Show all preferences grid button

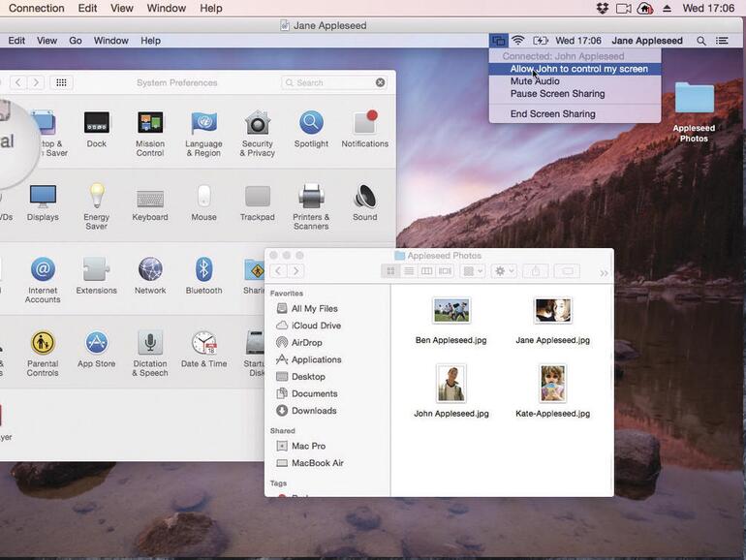click(61, 82)
